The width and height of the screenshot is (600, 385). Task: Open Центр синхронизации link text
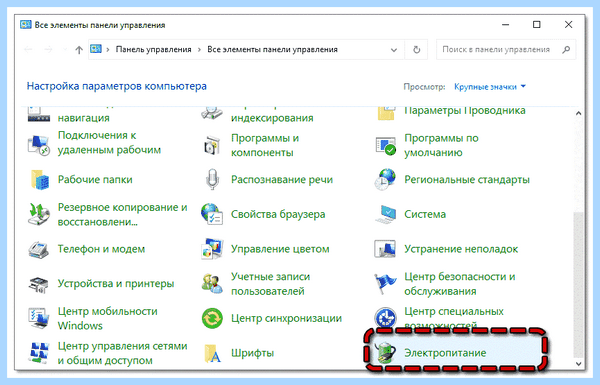point(286,318)
